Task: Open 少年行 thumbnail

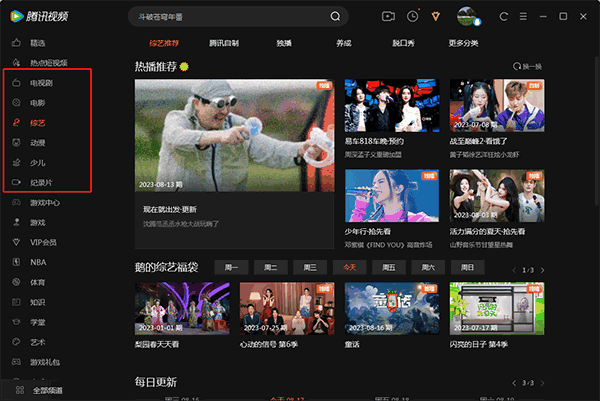Action: tap(392, 196)
